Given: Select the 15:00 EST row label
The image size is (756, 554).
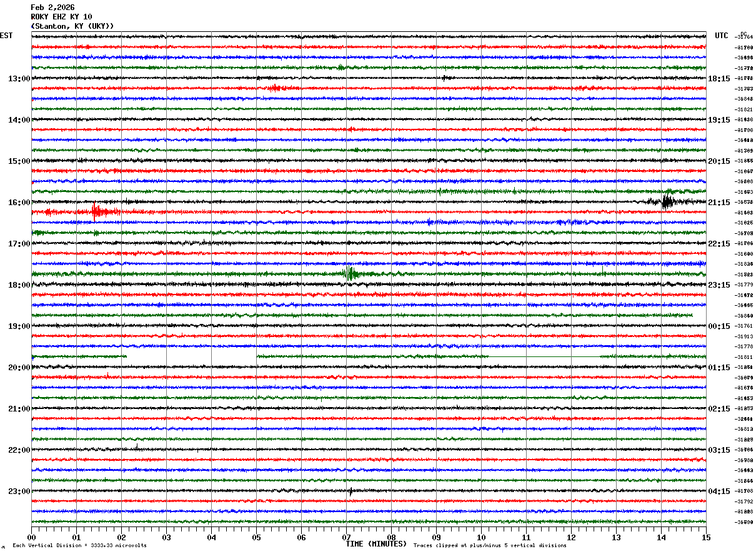Looking at the screenshot, I should click(19, 161).
